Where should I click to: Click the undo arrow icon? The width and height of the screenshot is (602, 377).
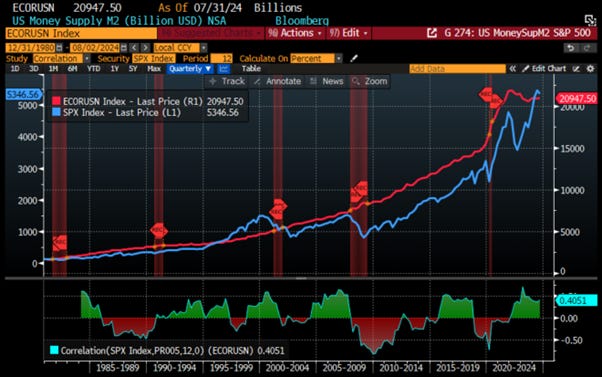click(571, 48)
